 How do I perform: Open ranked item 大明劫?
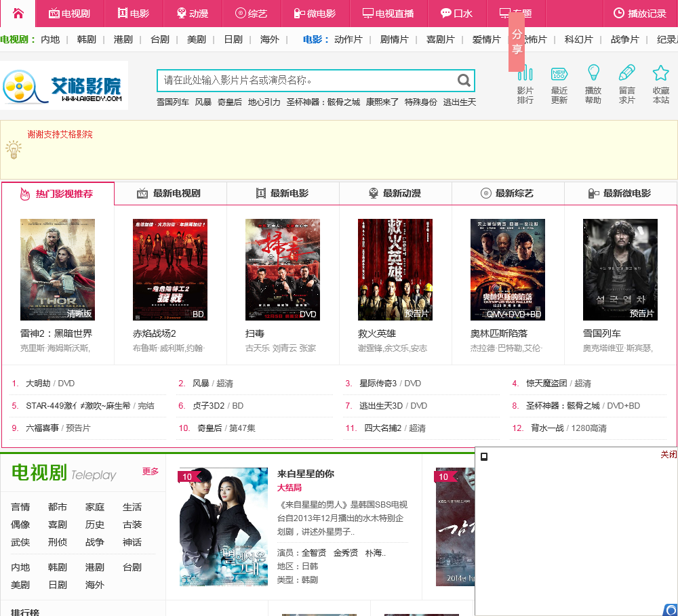(x=38, y=384)
